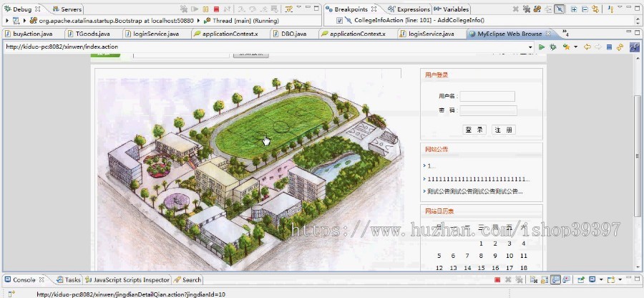Suspend the running thread

click(x=205, y=9)
